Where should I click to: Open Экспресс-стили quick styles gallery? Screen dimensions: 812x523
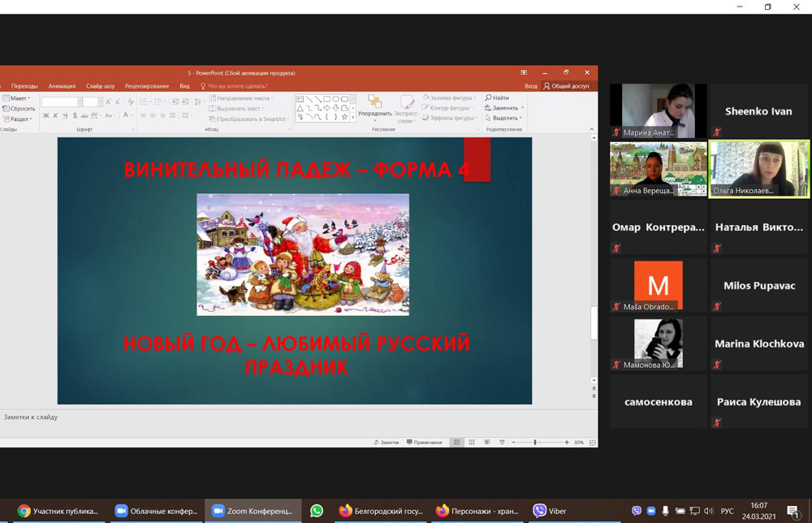tap(406, 107)
